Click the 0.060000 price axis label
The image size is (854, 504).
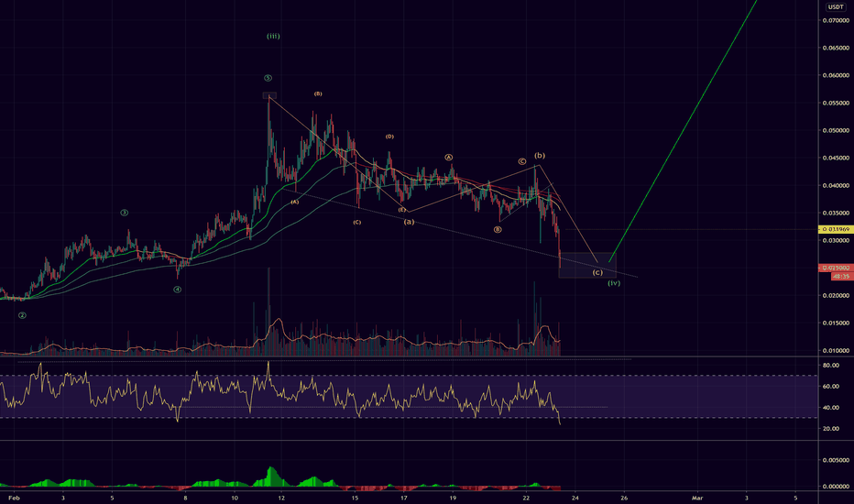point(836,75)
